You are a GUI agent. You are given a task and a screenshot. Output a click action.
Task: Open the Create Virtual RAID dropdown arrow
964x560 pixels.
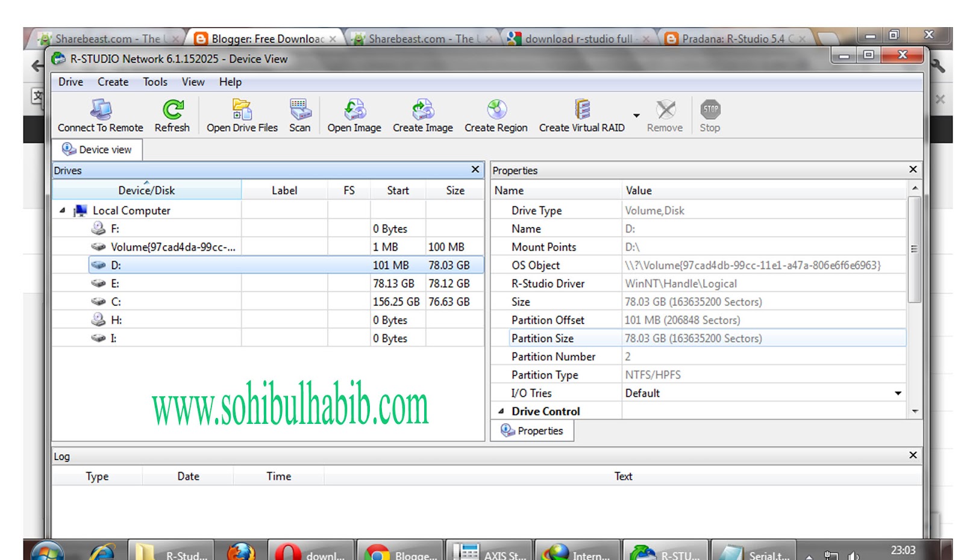coord(636,116)
